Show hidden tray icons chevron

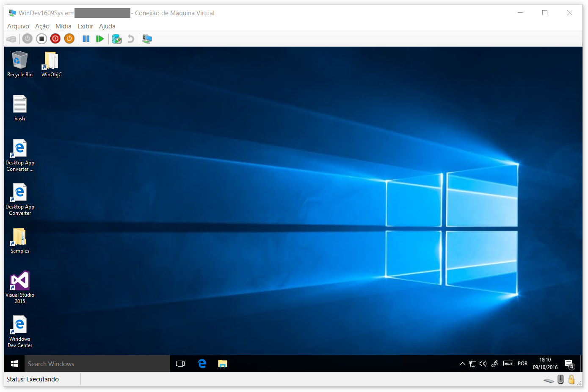[463, 364]
